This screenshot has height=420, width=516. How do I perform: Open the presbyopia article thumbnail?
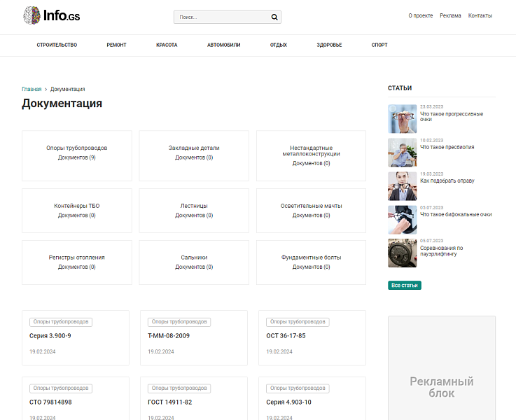tap(402, 152)
